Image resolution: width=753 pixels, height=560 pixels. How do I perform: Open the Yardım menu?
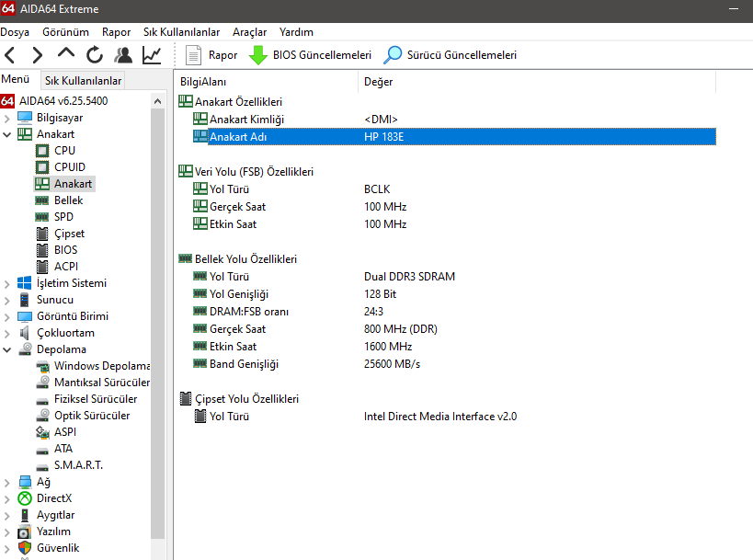click(296, 32)
